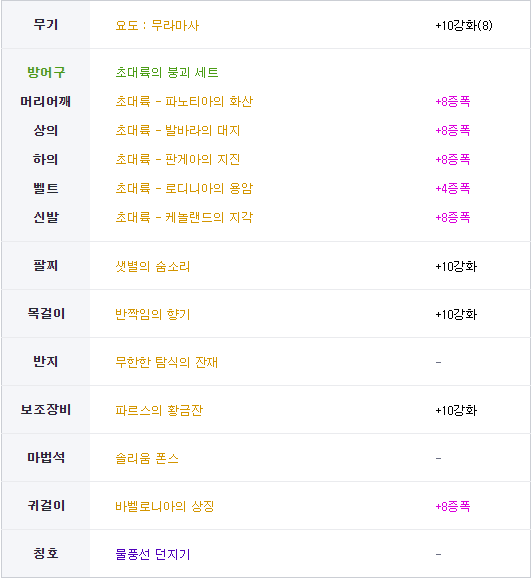This screenshot has width=532, height=578.
Task: Select the magic stone 솔리움 폰스
Action: [x=147, y=458]
